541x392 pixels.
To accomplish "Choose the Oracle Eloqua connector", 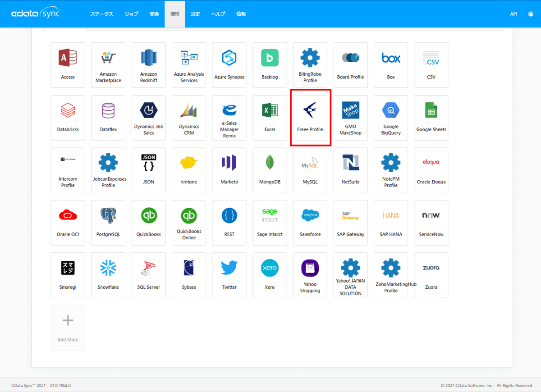I will [431, 170].
